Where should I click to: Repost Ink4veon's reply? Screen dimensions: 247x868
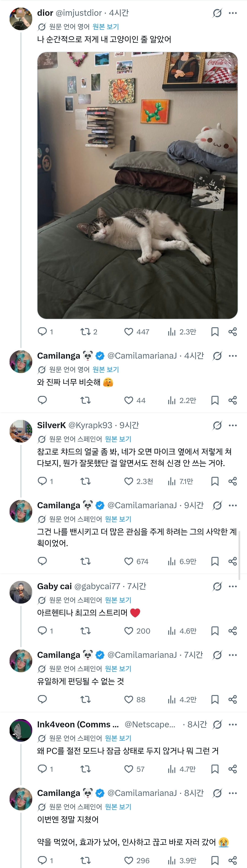click(x=85, y=769)
